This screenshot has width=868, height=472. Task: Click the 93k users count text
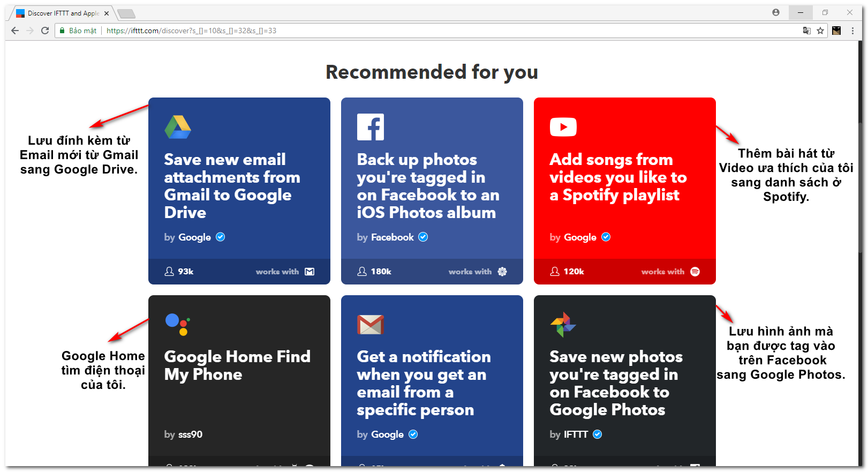pos(186,272)
